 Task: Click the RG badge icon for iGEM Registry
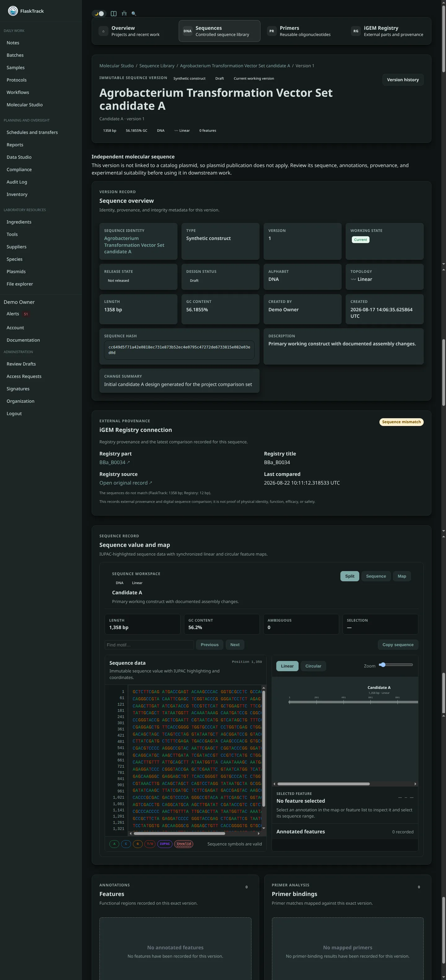[356, 31]
